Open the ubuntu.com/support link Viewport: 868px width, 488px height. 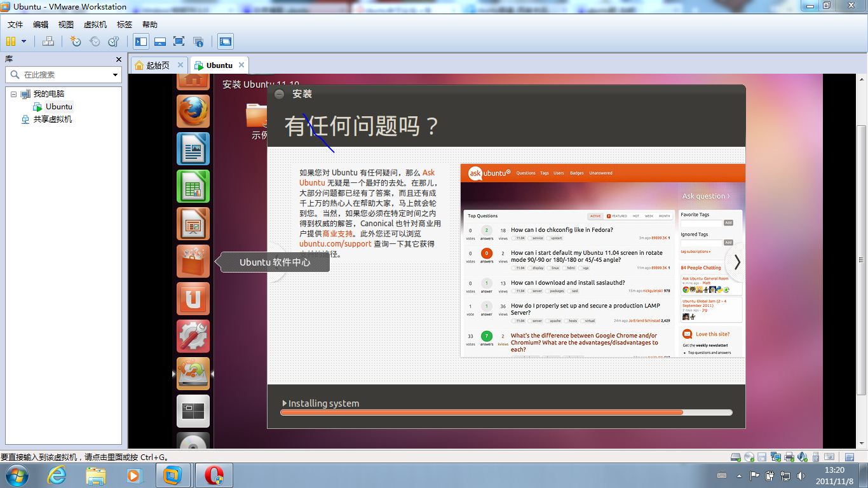tap(336, 244)
